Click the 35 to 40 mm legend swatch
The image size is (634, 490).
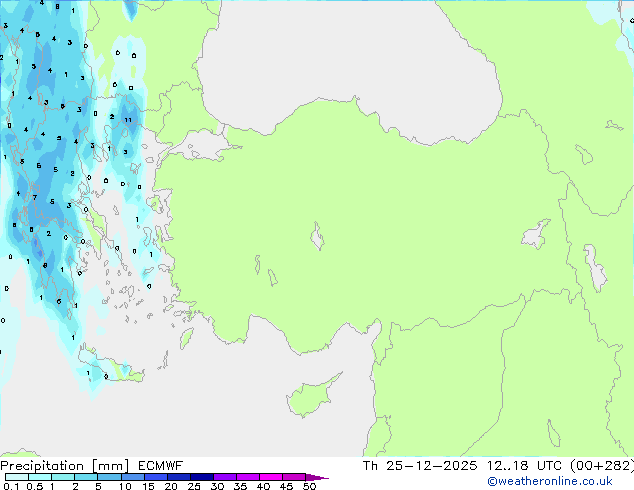tap(247, 477)
